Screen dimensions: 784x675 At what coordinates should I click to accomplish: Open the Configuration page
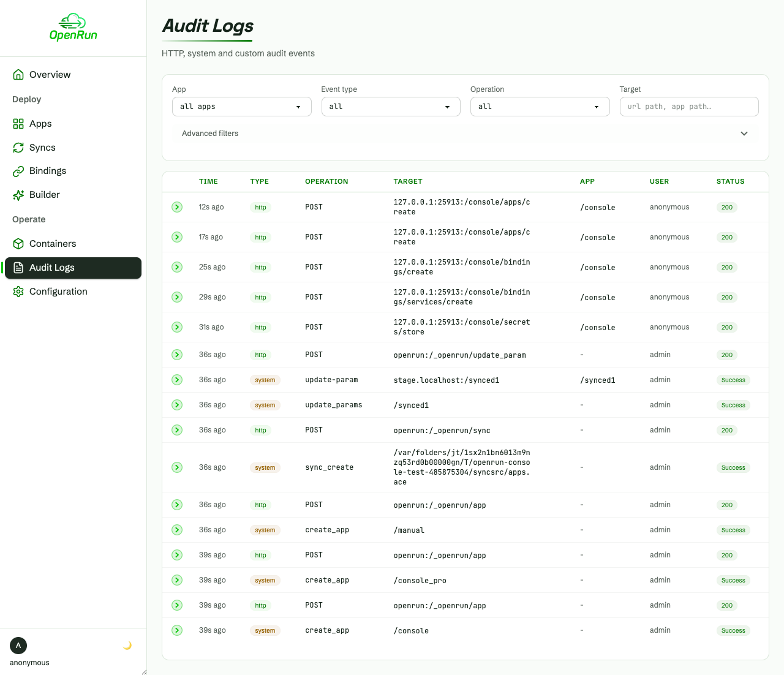pos(73,292)
